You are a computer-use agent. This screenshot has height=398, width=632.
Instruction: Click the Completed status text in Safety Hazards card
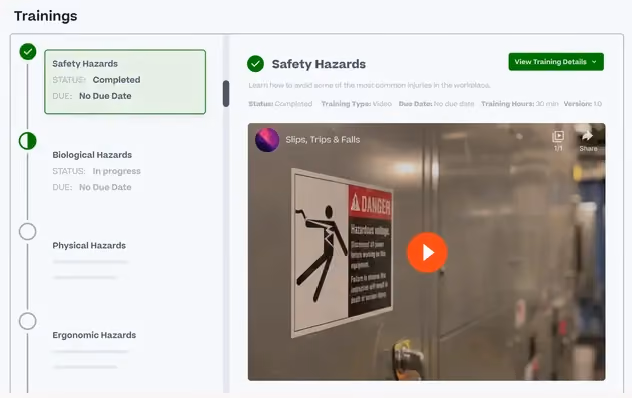(116, 80)
